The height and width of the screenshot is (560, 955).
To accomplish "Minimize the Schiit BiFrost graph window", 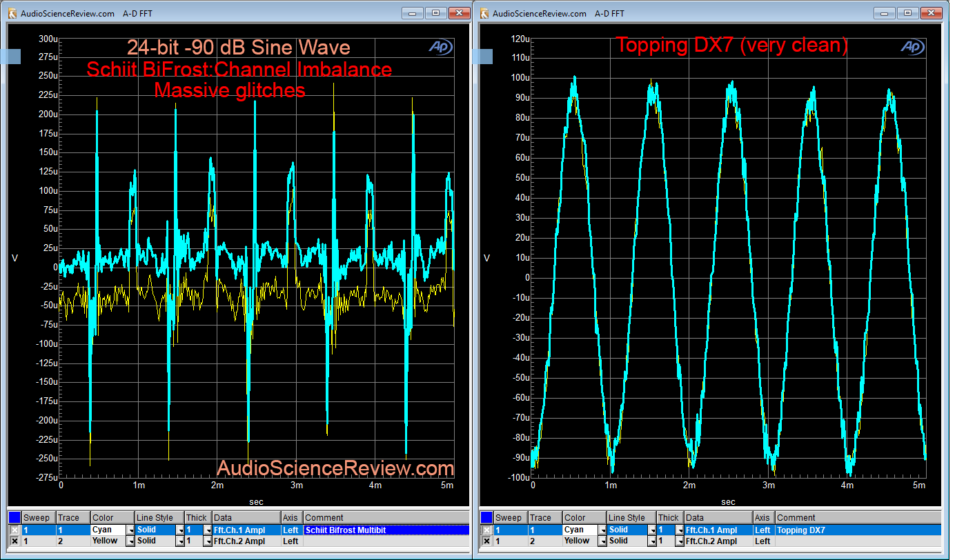I will point(413,12).
